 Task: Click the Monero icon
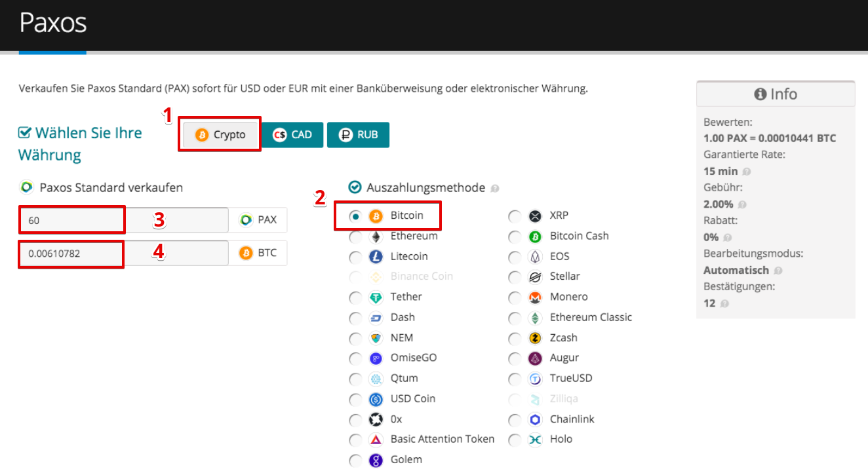pyautogui.click(x=535, y=297)
